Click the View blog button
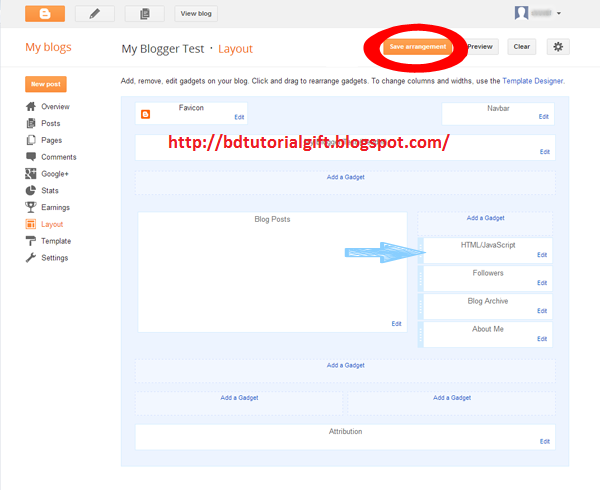 click(x=196, y=14)
